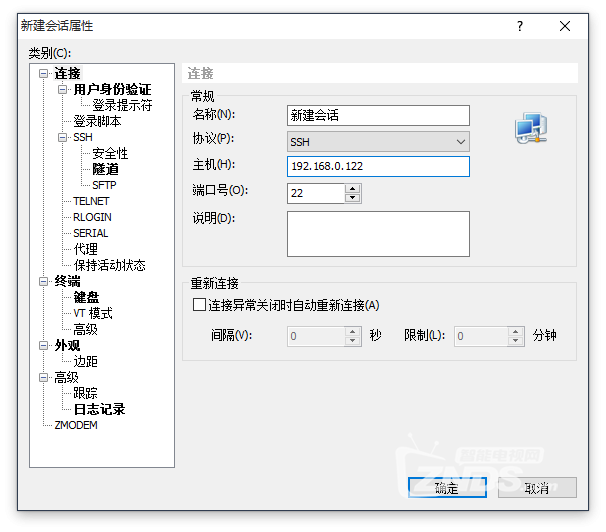This screenshot has height=532, width=606.
Task: Select 隧道 under SSH
Action: coord(105,170)
